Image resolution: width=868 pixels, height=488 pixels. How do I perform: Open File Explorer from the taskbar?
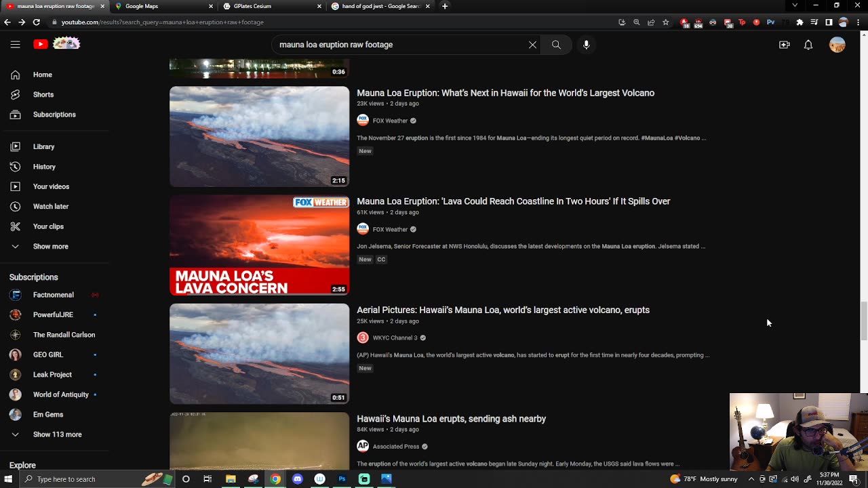(x=231, y=479)
